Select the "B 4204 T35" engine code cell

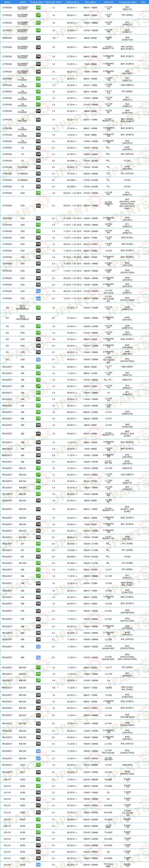127,865
